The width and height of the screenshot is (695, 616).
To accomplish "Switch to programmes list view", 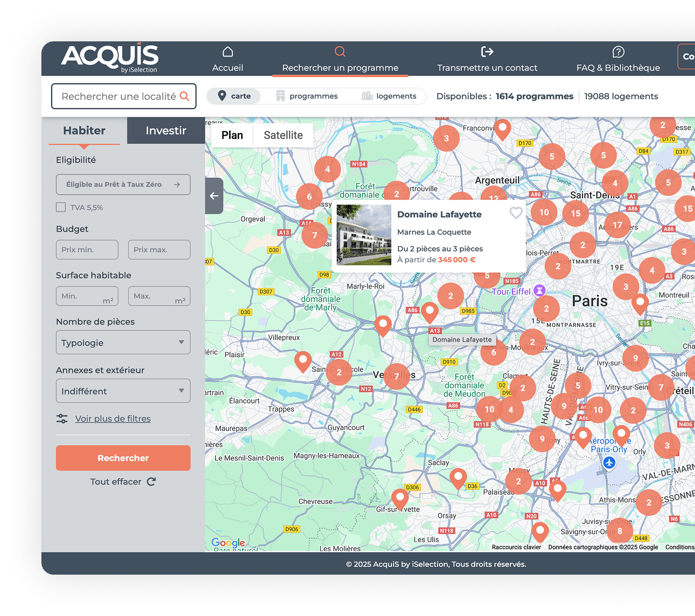I will [307, 96].
